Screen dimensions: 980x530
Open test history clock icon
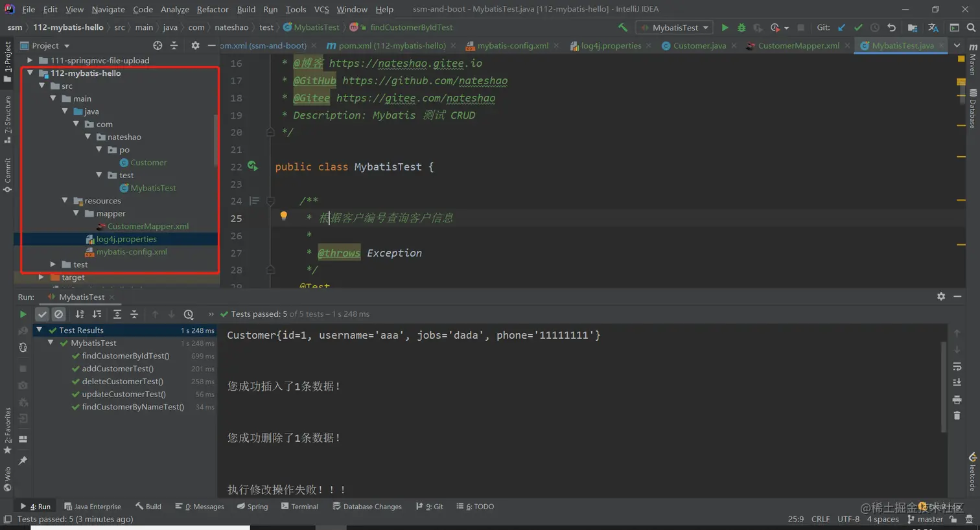coord(189,314)
